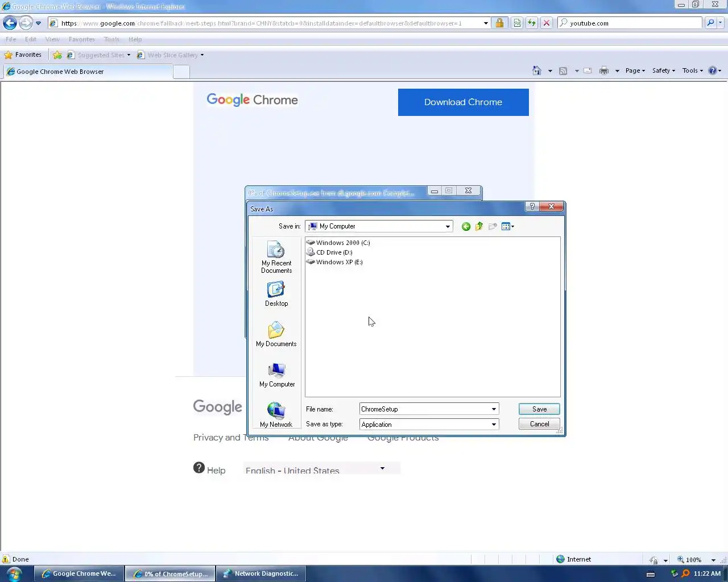Open My Recent Documents place
728x582 pixels.
pyautogui.click(x=276, y=257)
